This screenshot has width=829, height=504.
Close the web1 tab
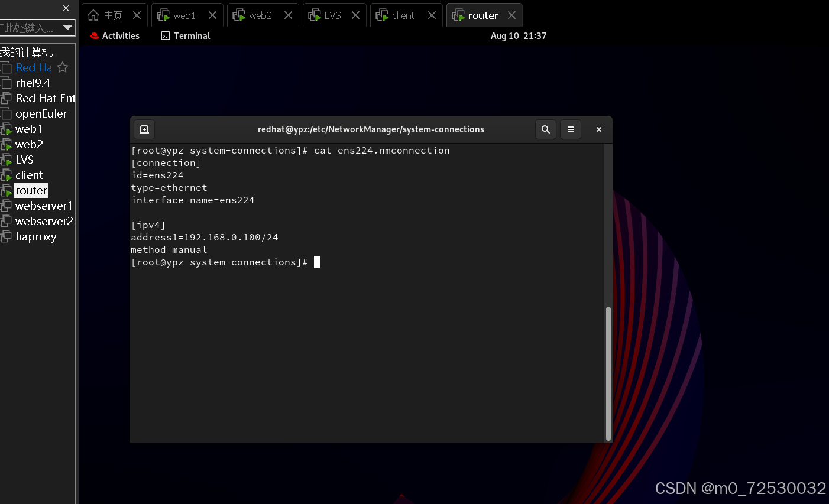coord(212,15)
